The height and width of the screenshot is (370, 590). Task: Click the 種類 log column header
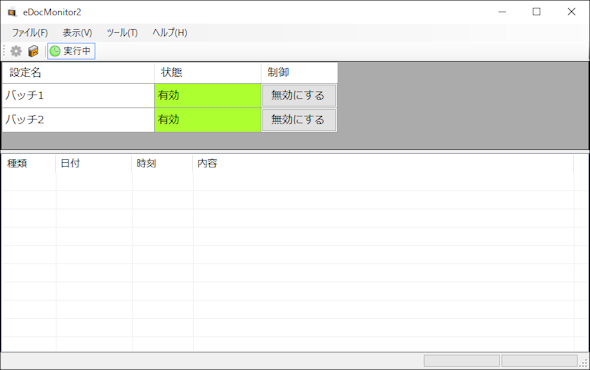pyautogui.click(x=29, y=163)
